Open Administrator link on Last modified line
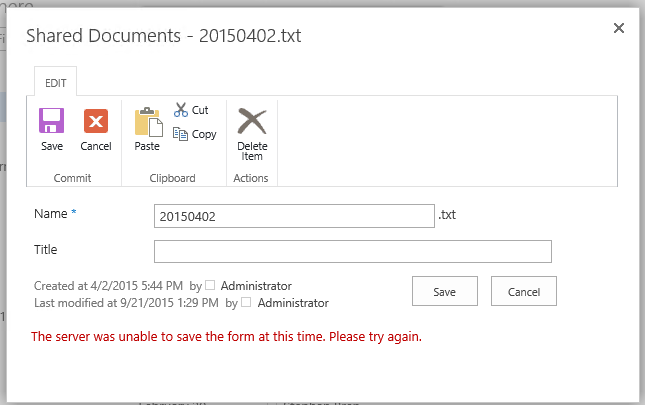Image resolution: width=645 pixels, height=405 pixels. [292, 303]
